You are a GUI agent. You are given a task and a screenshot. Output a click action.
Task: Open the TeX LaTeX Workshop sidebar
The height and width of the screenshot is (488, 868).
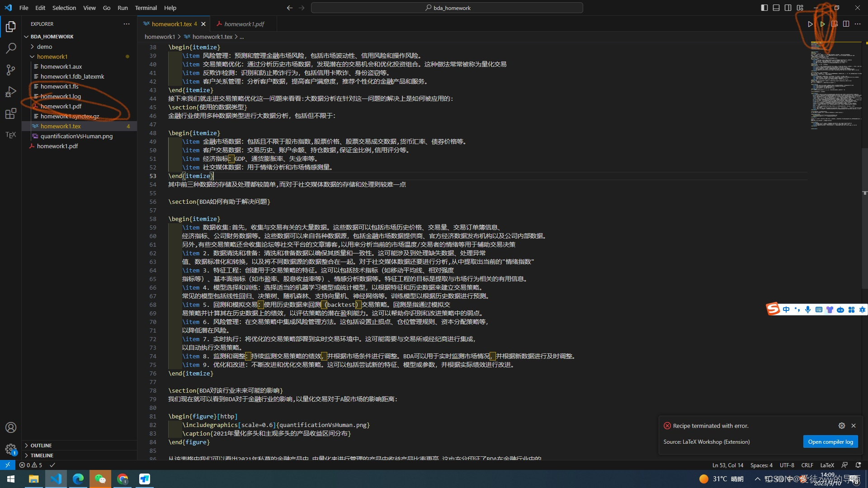click(x=11, y=135)
